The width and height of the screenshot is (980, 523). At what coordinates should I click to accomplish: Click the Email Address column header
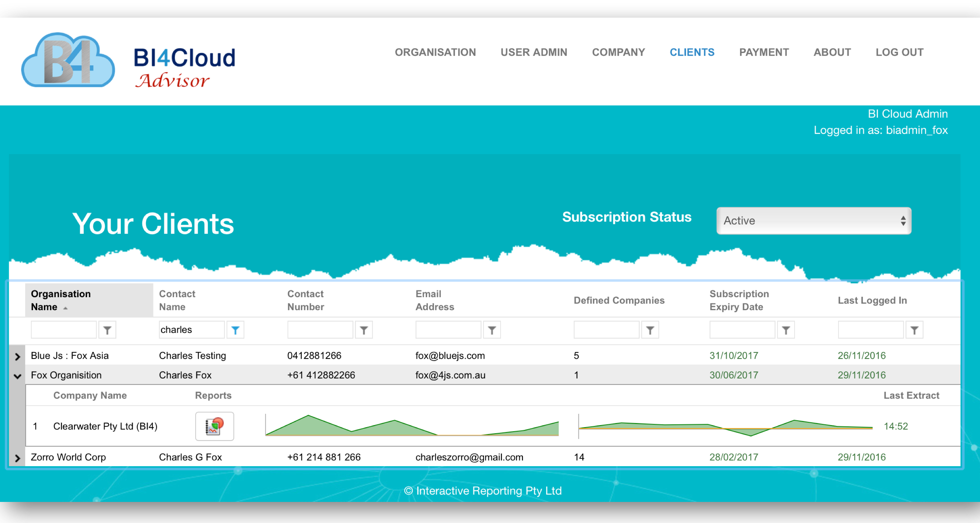(x=435, y=300)
